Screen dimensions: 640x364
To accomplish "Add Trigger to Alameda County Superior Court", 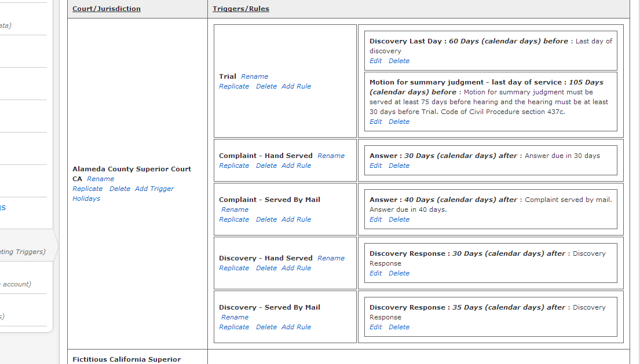I will pos(154,189).
